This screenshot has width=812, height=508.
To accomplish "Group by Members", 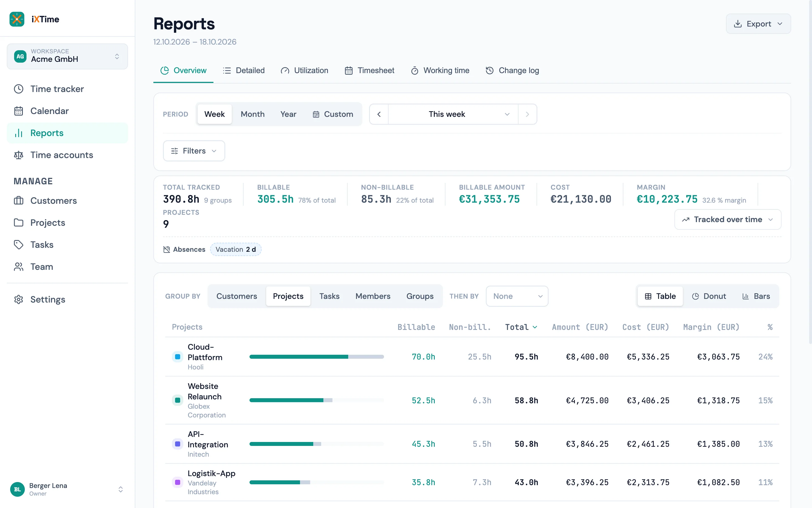I will pos(373,296).
